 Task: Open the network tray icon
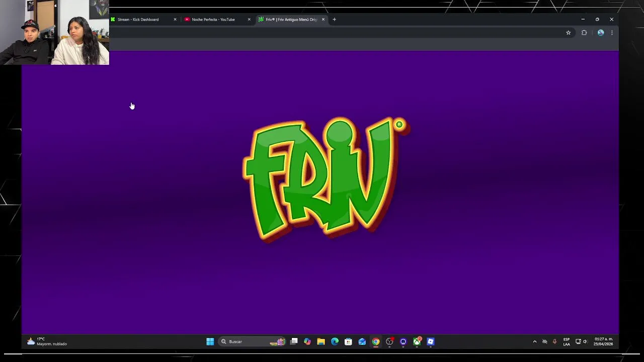578,342
